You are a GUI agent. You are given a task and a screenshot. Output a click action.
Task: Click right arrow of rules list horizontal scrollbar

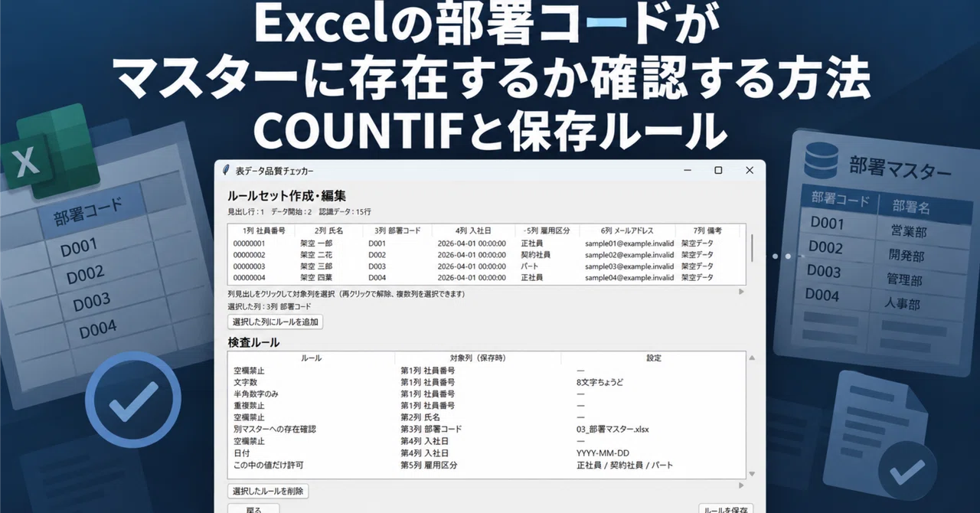click(x=740, y=485)
